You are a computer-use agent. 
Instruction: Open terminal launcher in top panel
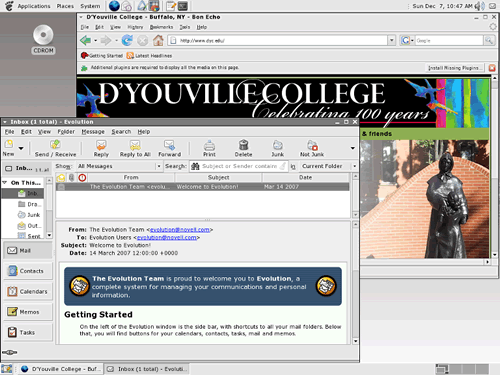pyautogui.click(x=183, y=6)
